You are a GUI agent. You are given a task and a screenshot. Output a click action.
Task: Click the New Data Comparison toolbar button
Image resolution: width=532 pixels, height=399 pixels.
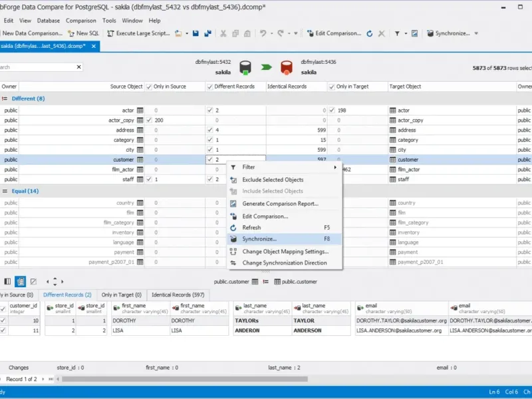point(31,33)
